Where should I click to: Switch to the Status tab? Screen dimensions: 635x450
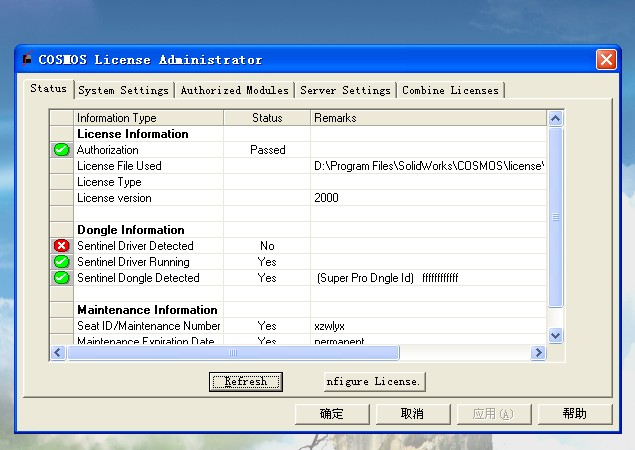click(x=49, y=88)
